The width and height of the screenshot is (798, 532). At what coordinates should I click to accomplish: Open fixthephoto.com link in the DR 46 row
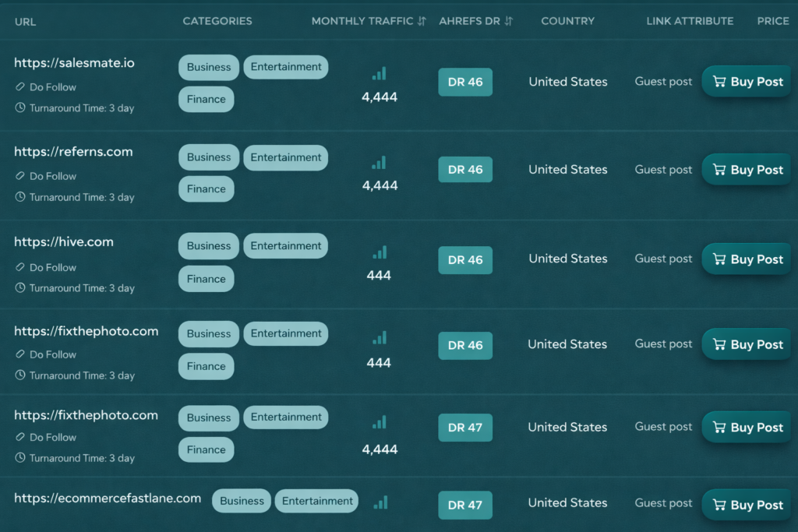[86, 331]
